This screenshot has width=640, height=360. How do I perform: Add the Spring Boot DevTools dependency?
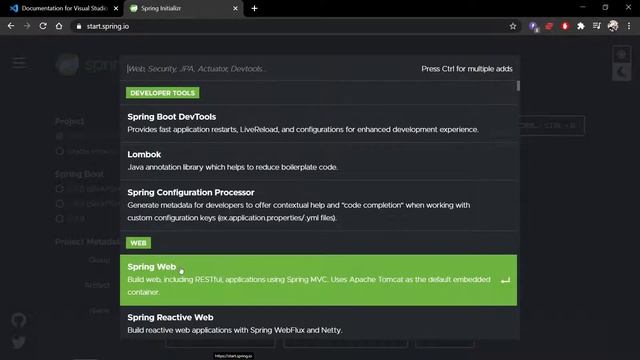pos(319,123)
